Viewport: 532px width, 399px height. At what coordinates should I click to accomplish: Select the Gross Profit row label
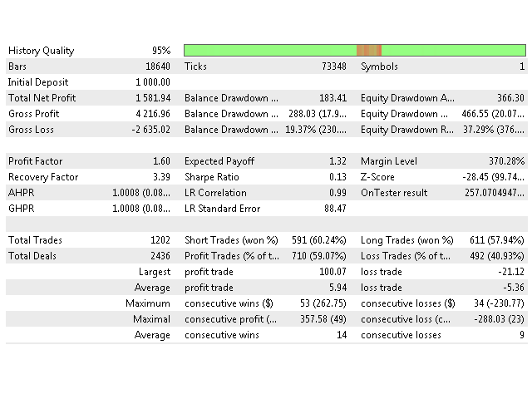(x=33, y=114)
